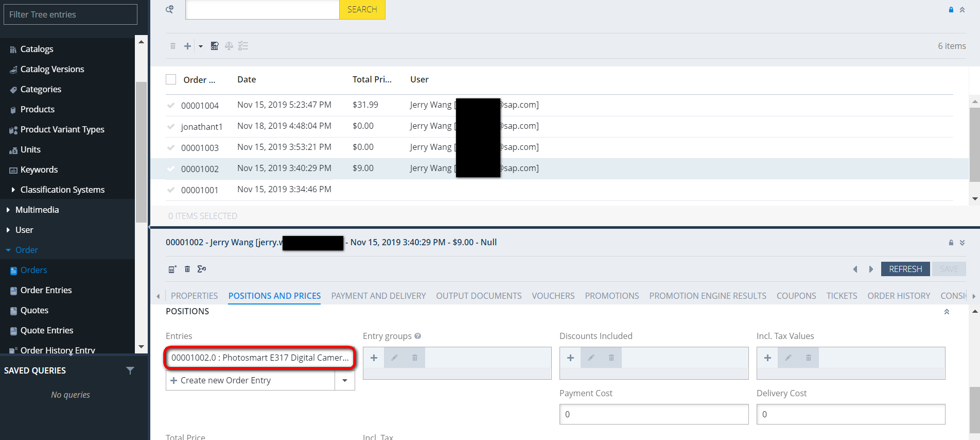Open the create-type dropdown arrow beside plus

201,46
